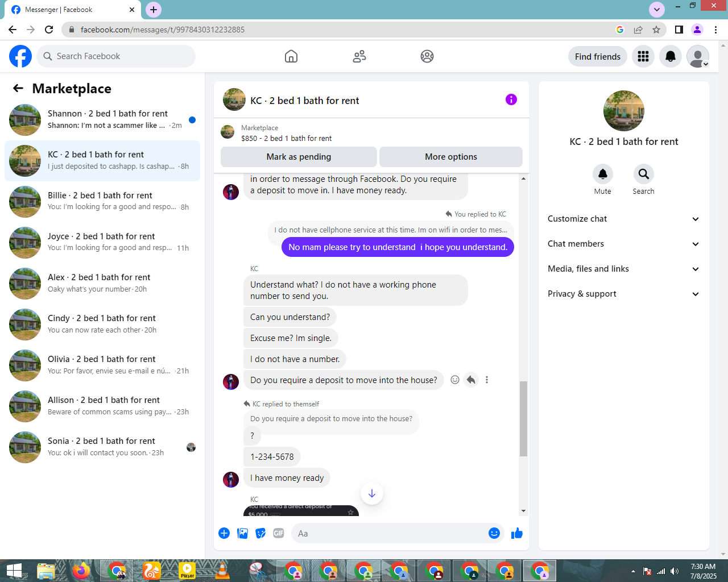Send a thumbs-up like

[517, 533]
